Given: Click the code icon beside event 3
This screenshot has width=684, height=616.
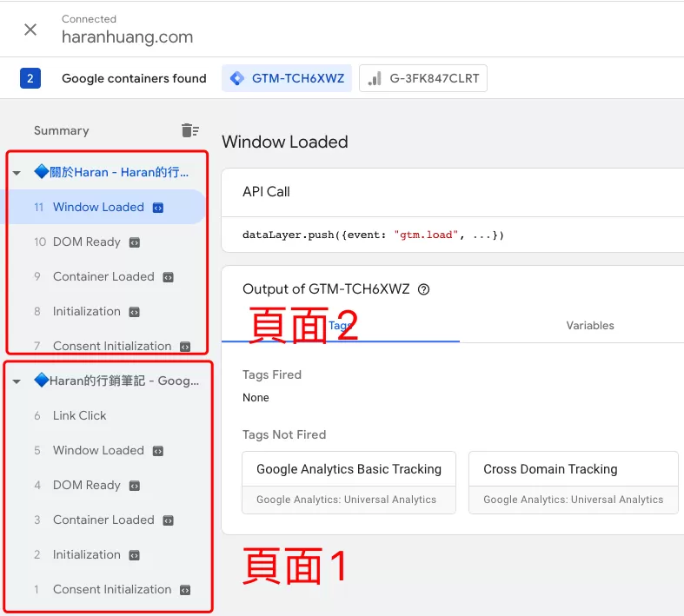Looking at the screenshot, I should [168, 520].
